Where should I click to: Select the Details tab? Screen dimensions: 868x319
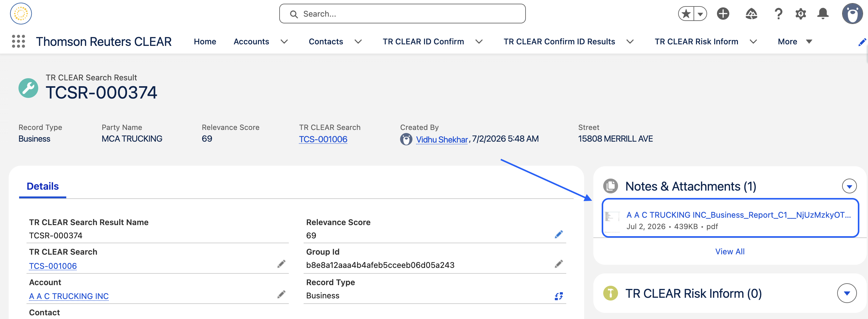43,186
